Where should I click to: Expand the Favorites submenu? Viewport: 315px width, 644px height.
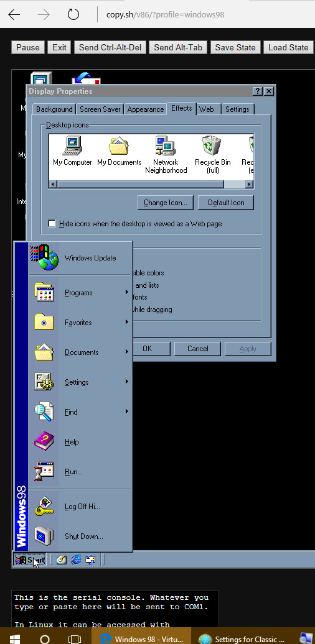point(80,323)
